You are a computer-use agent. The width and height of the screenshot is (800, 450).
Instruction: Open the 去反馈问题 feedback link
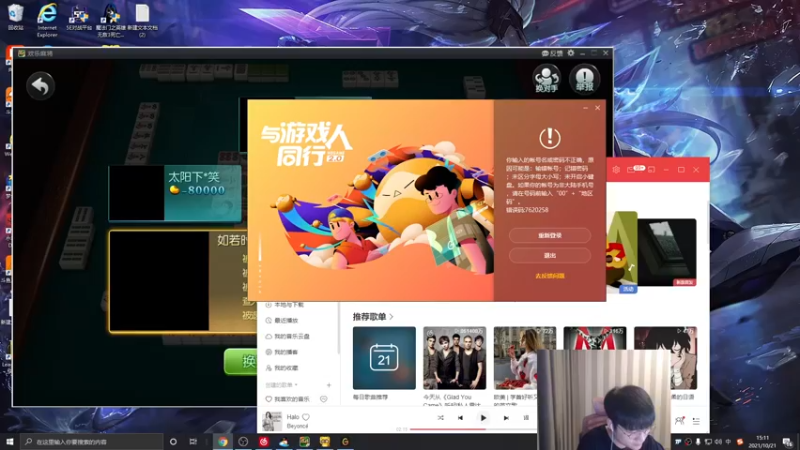(x=549, y=276)
